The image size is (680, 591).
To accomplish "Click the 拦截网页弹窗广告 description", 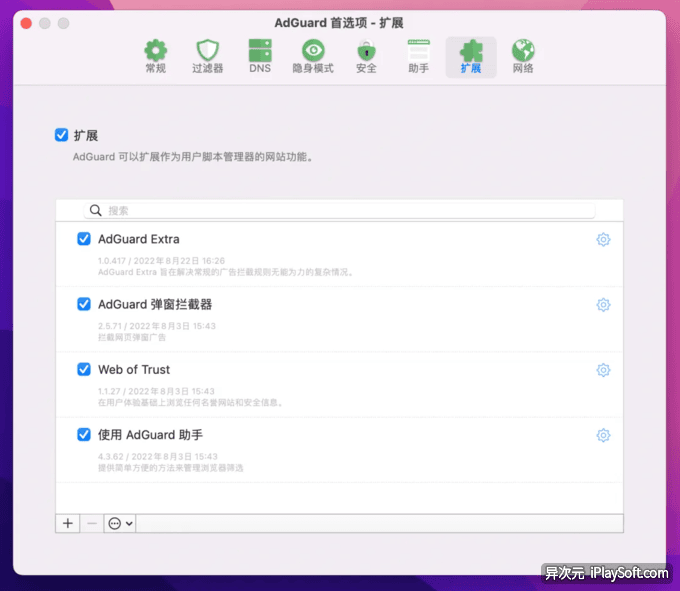I will 132,337.
